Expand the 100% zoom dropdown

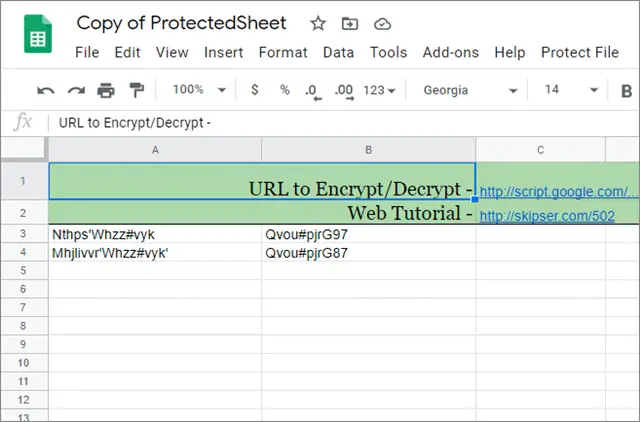click(x=199, y=90)
